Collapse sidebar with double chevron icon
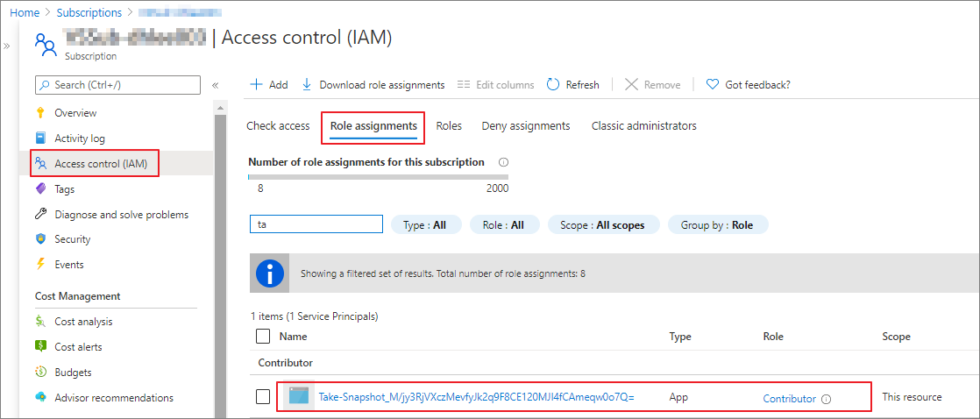 pos(215,85)
